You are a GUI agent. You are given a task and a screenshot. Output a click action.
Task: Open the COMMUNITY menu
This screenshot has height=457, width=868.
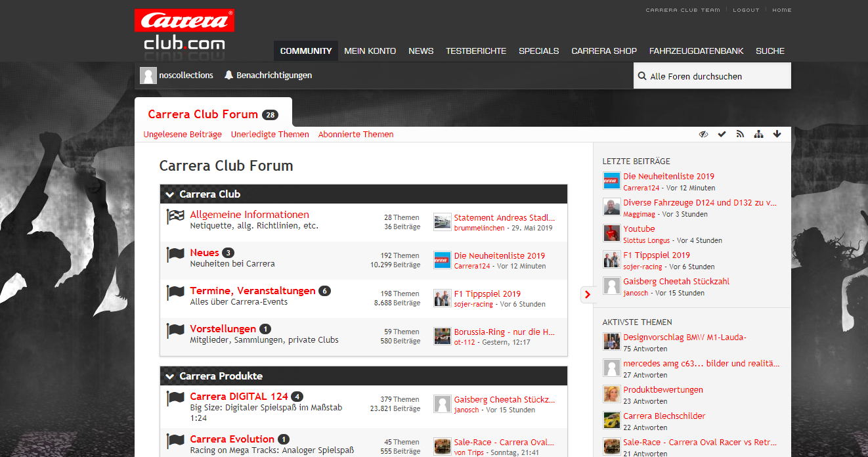pyautogui.click(x=306, y=51)
